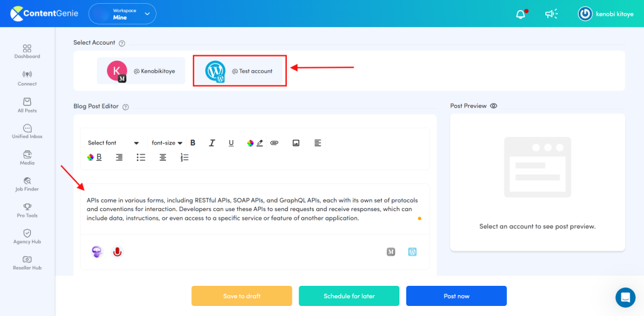Click inside the blog post text area
Screen dimensions: 644x316
tap(255, 209)
